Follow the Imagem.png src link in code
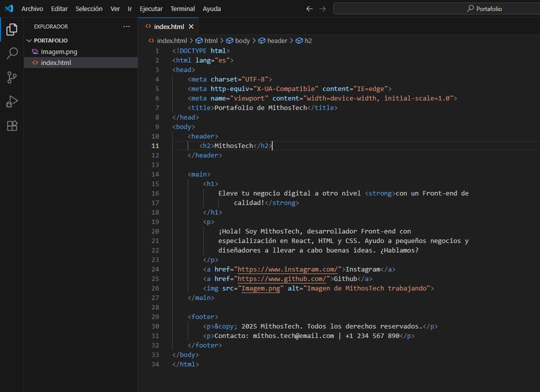 pos(261,288)
